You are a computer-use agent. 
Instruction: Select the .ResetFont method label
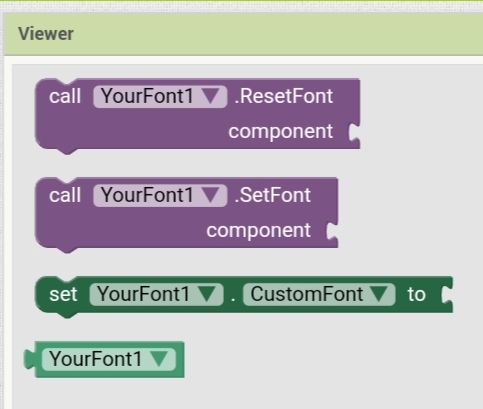coord(283,96)
